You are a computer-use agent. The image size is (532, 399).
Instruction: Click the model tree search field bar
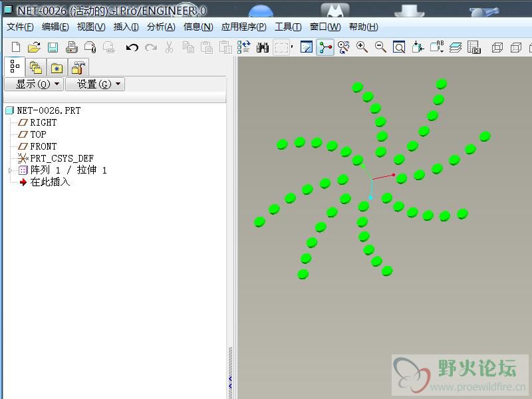[114, 98]
